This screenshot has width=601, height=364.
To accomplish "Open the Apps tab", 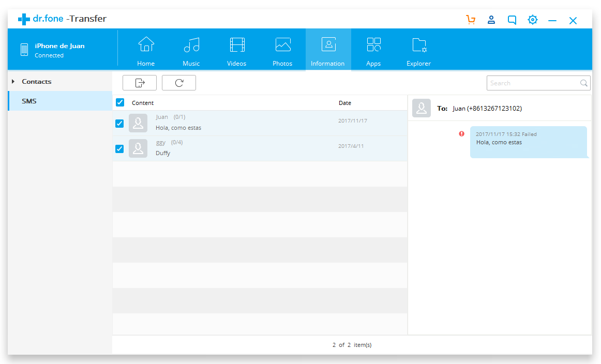I will (373, 51).
